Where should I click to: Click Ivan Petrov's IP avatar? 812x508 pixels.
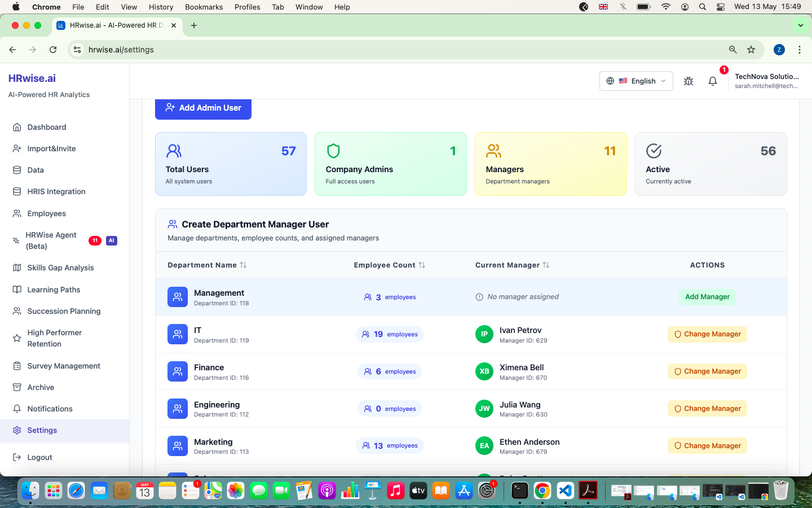pos(484,334)
